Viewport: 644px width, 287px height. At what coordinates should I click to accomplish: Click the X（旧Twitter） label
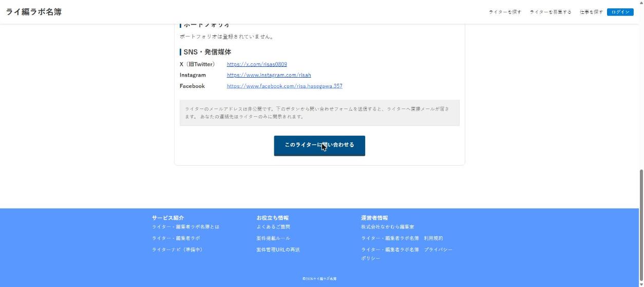pyautogui.click(x=198, y=64)
